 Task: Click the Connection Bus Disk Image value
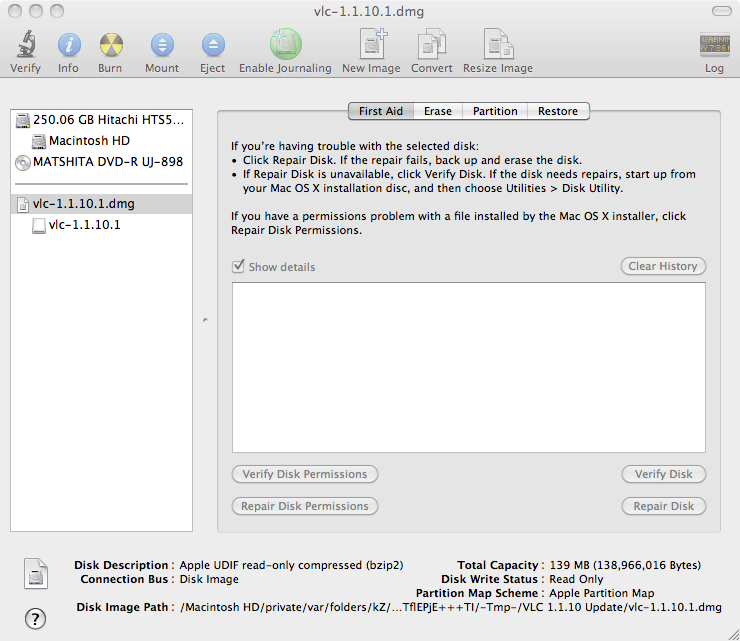pyautogui.click(x=209, y=579)
